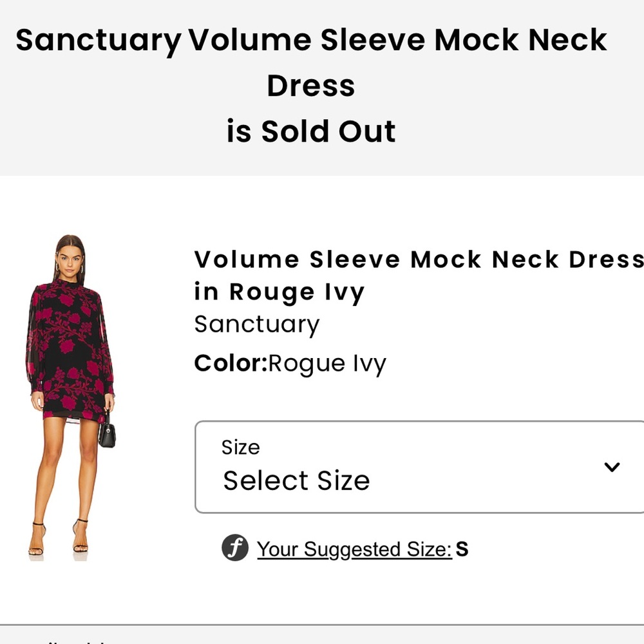Click the Rouge Ivy product heading
The width and height of the screenshot is (644, 644).
[x=279, y=291]
